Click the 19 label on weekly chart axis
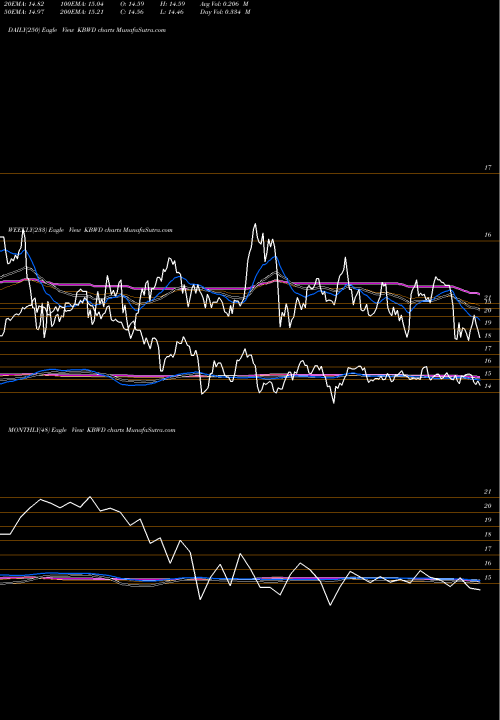Screen dimensions: 500x720 pyautogui.click(x=488, y=323)
